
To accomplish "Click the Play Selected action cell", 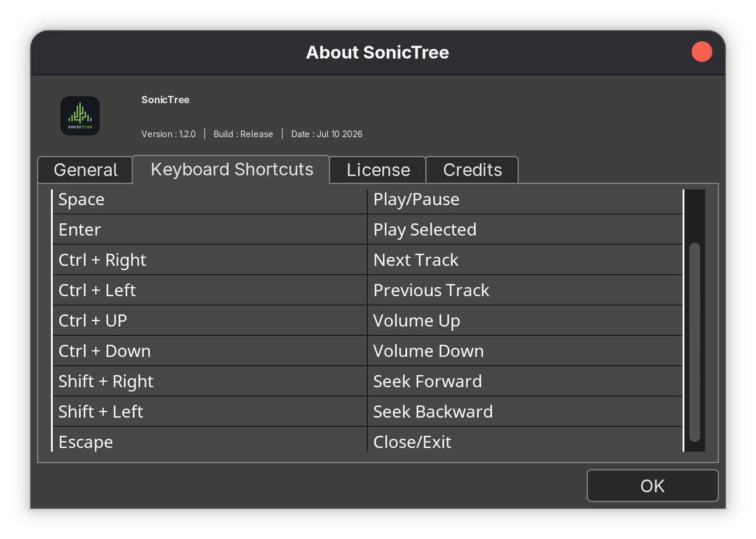I will tap(525, 229).
